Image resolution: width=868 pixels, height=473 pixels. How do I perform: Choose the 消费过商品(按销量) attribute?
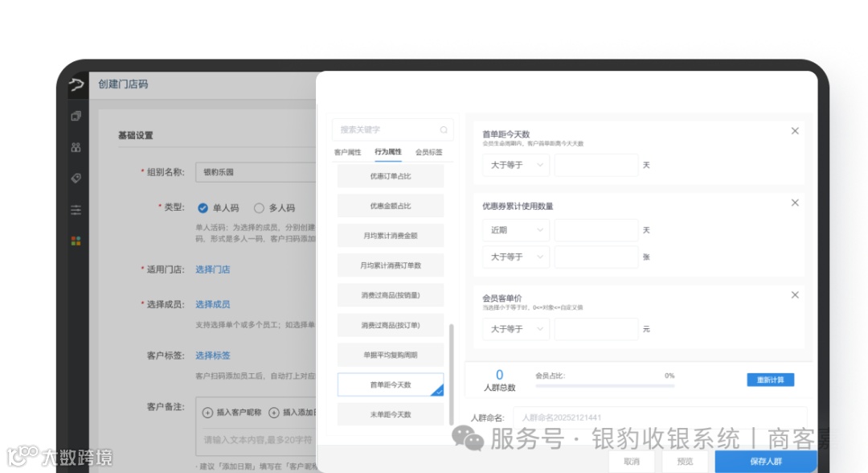(391, 296)
